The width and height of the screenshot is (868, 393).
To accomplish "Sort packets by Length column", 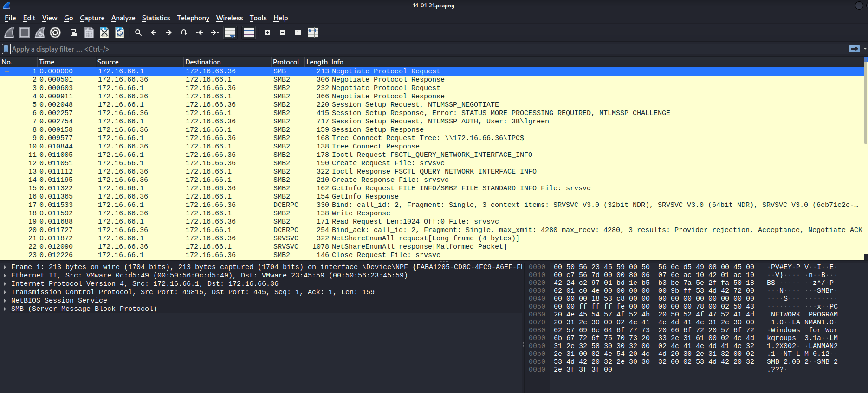I will tap(317, 62).
